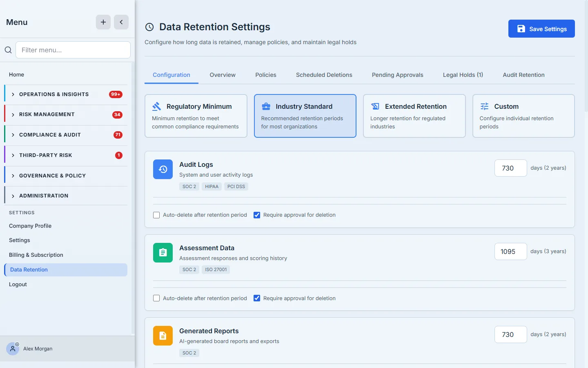Expand the Administration section
The image size is (588, 368).
tap(66, 196)
